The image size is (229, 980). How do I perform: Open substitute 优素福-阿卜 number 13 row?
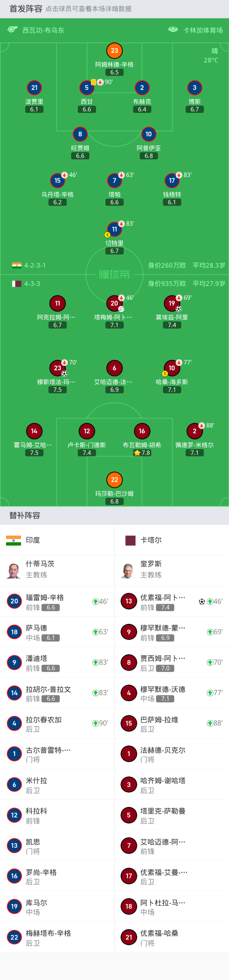171,601
